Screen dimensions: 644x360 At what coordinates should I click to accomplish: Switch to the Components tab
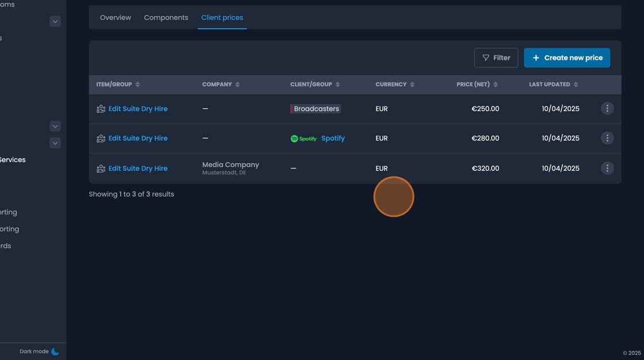tap(166, 17)
